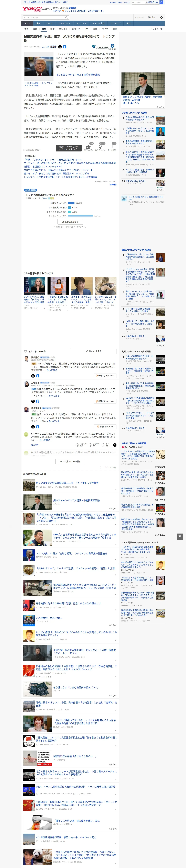React with わかりやすい light bulb icon
This screenshot has height=868, width=186.
100,147
